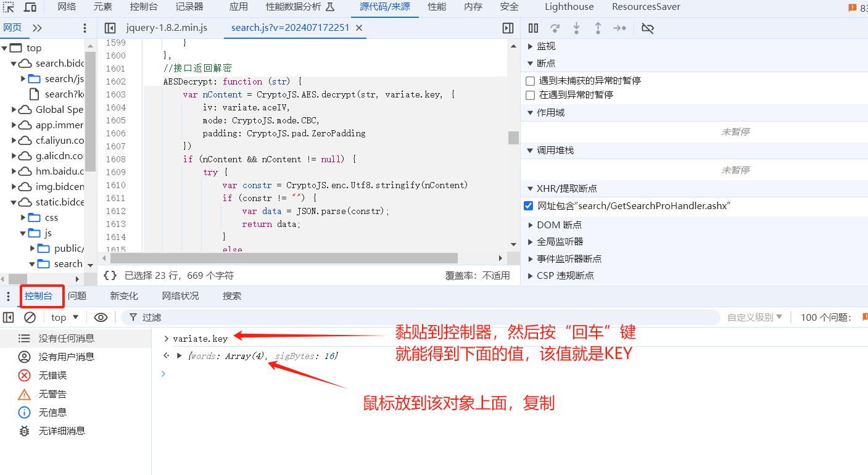The width and height of the screenshot is (868, 475).
Task: Switch to the 问题 drawer tab
Action: click(77, 296)
